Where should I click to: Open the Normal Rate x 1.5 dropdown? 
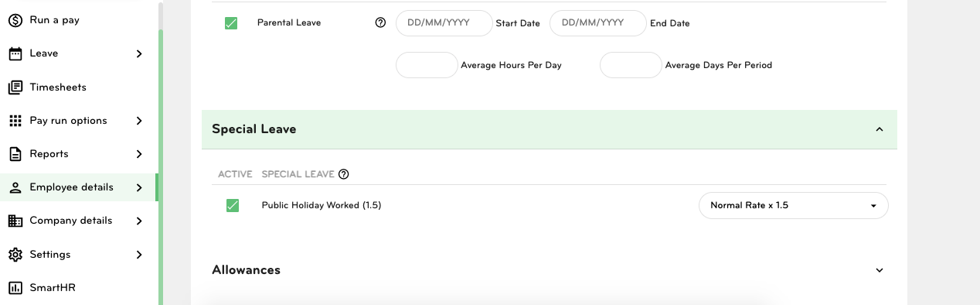(x=794, y=206)
